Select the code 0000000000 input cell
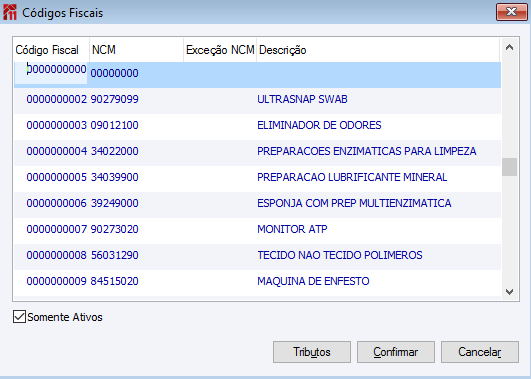The width and height of the screenshot is (531, 379). point(51,72)
